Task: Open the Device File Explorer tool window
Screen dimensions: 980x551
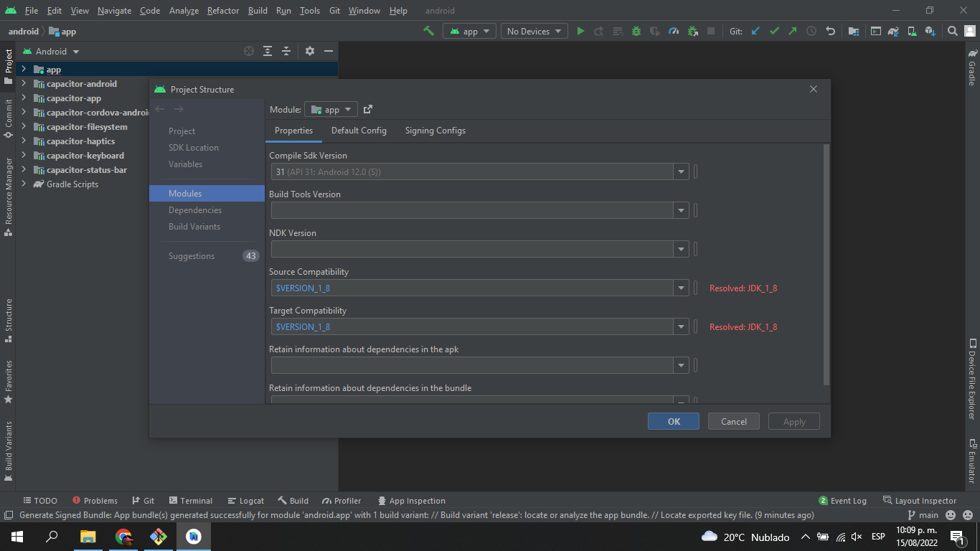Action: (972, 379)
